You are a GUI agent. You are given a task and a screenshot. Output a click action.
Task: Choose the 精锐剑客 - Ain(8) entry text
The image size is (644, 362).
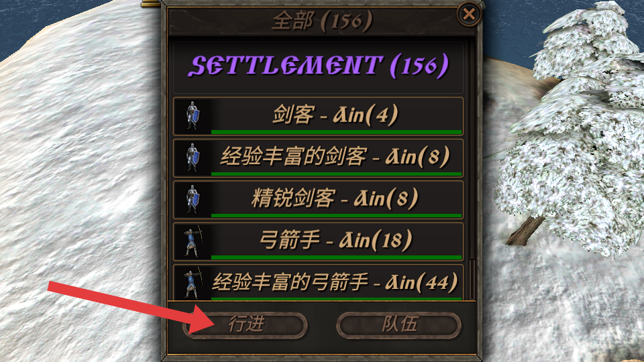[335, 198]
